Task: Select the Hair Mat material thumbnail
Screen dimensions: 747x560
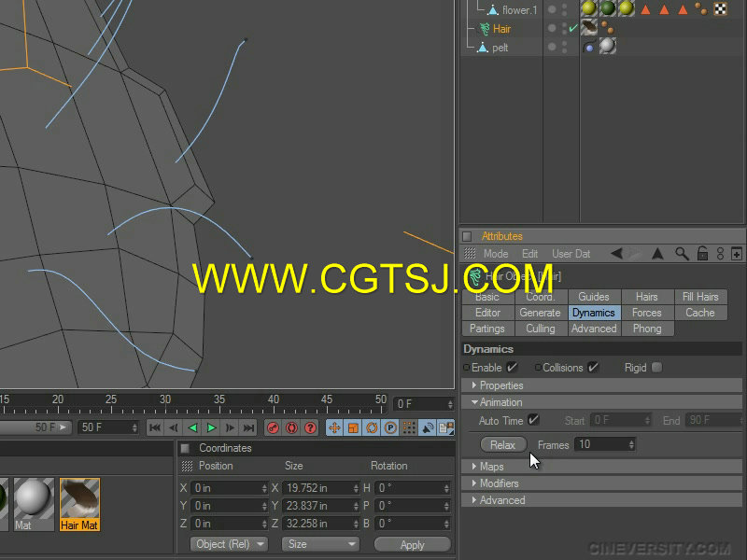Action: [79, 504]
